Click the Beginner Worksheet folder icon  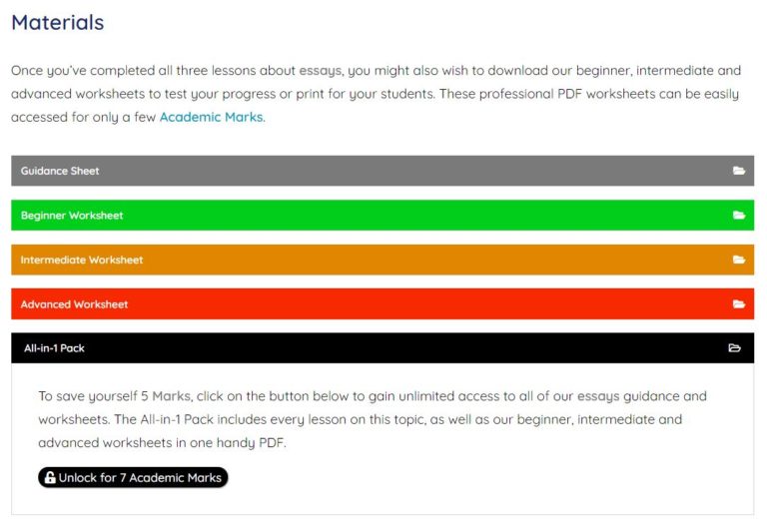tap(739, 216)
